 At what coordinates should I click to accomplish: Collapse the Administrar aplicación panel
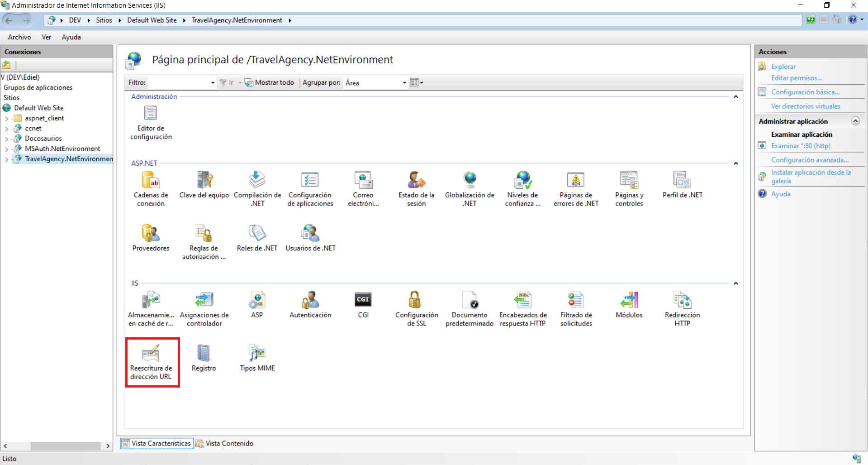click(855, 121)
